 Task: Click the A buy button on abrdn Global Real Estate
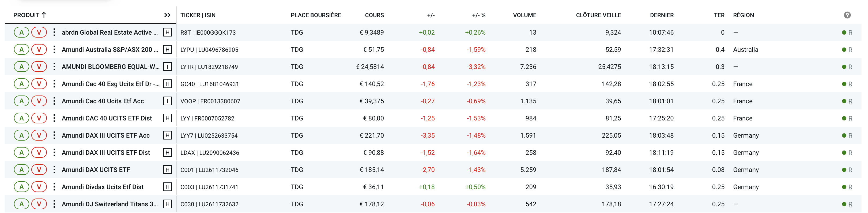coord(22,32)
